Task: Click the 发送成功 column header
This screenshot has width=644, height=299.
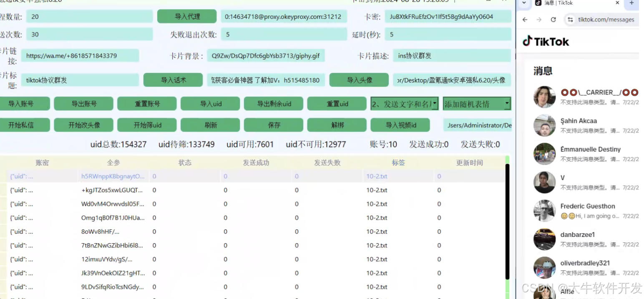Action: pyautogui.click(x=256, y=163)
